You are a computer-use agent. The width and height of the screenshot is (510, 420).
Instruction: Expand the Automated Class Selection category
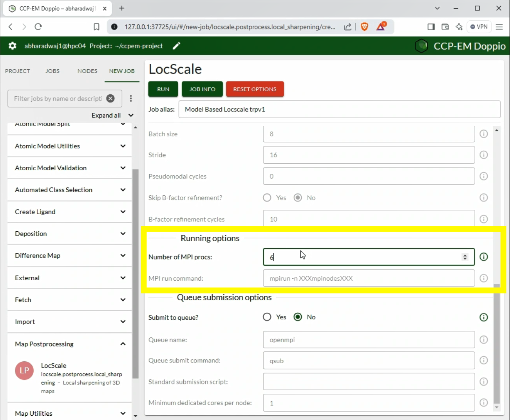pyautogui.click(x=69, y=190)
